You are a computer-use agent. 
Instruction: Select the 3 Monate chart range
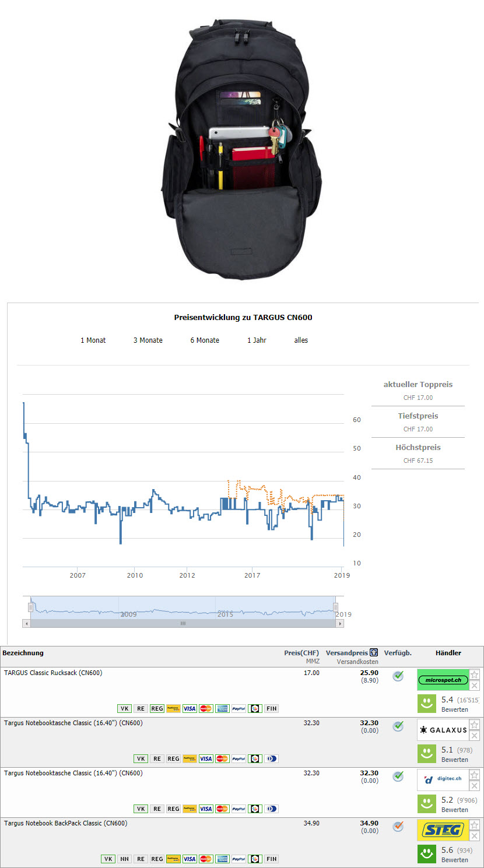point(148,340)
